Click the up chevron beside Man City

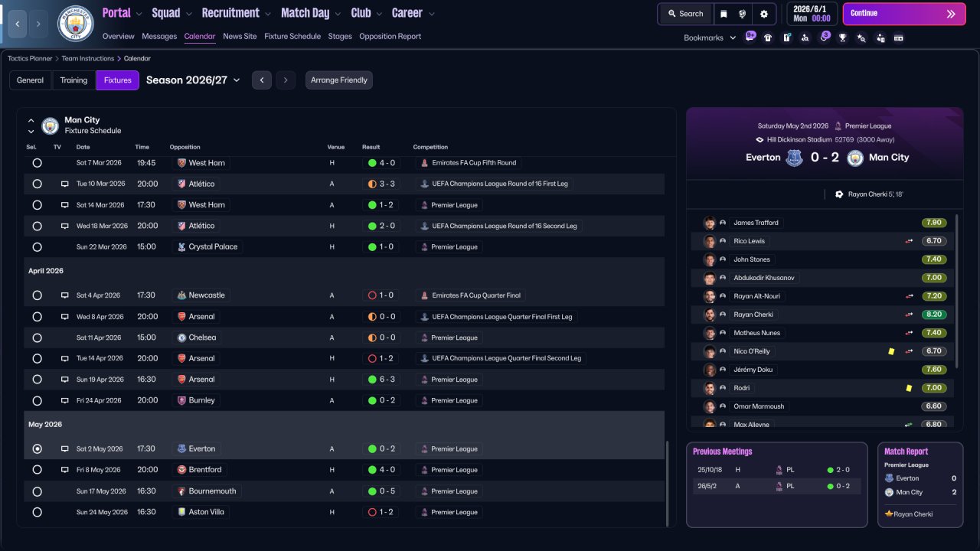[31, 120]
